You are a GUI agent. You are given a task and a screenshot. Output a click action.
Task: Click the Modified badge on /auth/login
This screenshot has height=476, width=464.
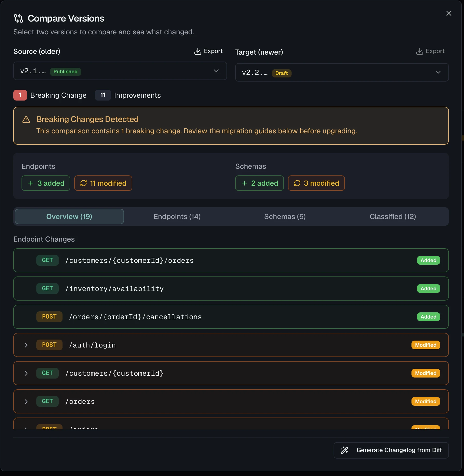pos(426,345)
